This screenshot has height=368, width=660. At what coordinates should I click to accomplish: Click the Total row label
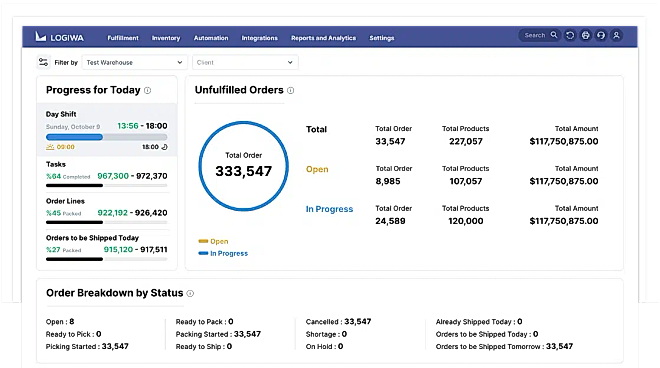coord(316,129)
